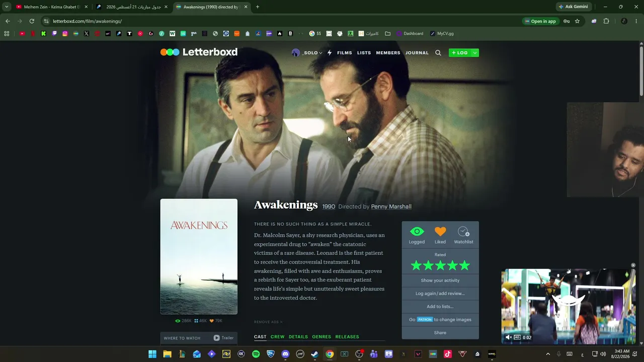Toggle the Logged eye icon
This screenshot has width=644, height=362.
pyautogui.click(x=417, y=232)
